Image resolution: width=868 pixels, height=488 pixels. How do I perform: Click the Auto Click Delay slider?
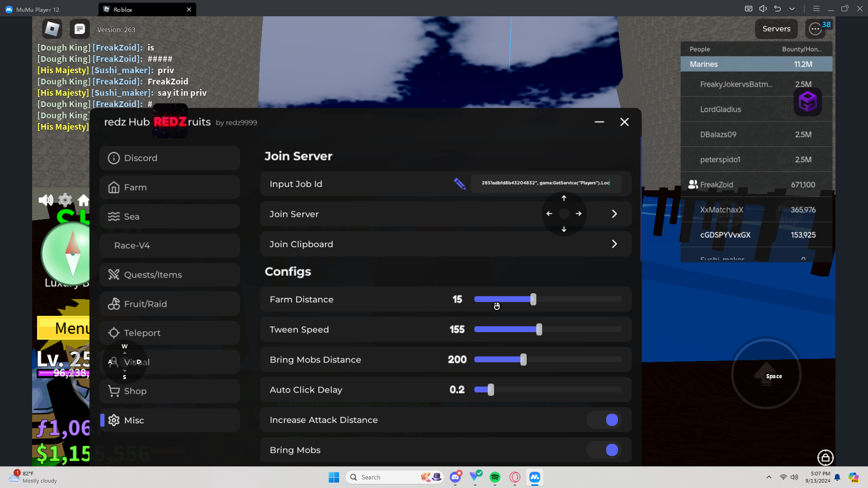[547, 389]
